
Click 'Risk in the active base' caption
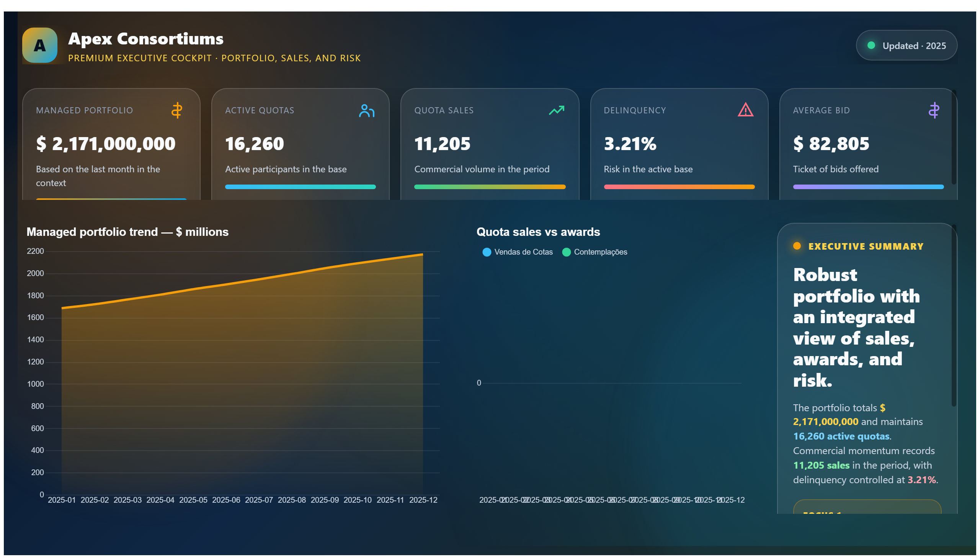tap(648, 169)
